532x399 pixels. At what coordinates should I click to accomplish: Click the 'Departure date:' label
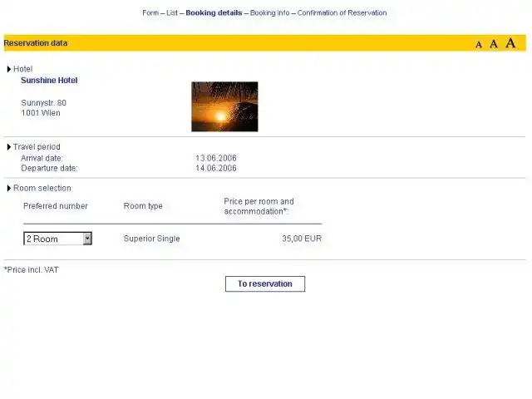[49, 168]
